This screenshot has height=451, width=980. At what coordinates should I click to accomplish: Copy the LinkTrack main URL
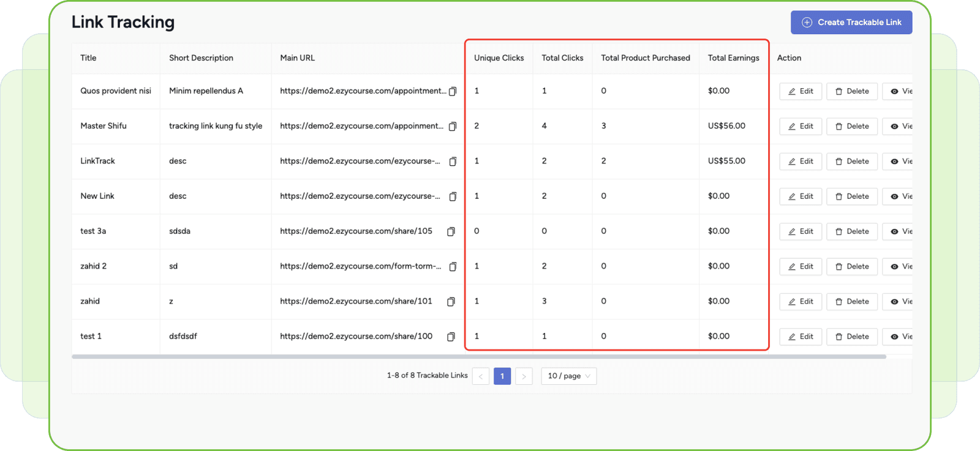click(453, 162)
